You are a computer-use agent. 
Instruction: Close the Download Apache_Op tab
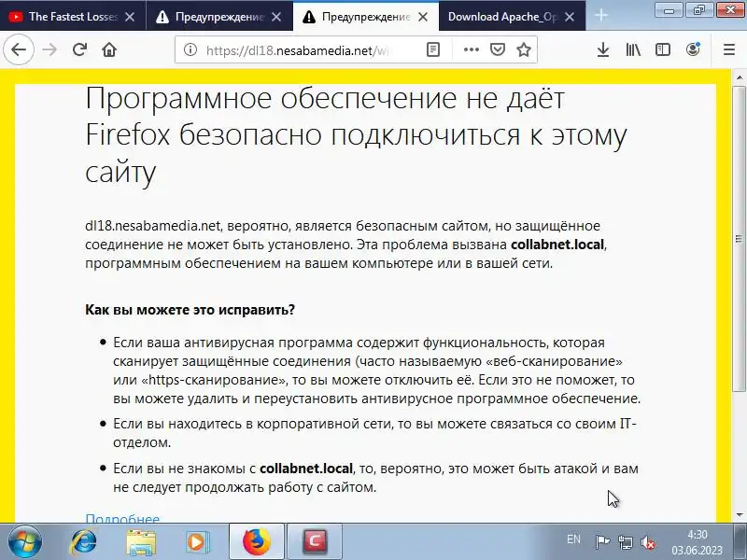pyautogui.click(x=570, y=17)
